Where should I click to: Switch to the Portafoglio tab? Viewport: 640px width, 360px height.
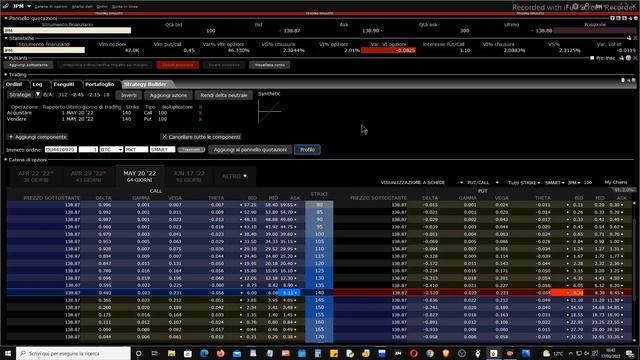point(100,84)
